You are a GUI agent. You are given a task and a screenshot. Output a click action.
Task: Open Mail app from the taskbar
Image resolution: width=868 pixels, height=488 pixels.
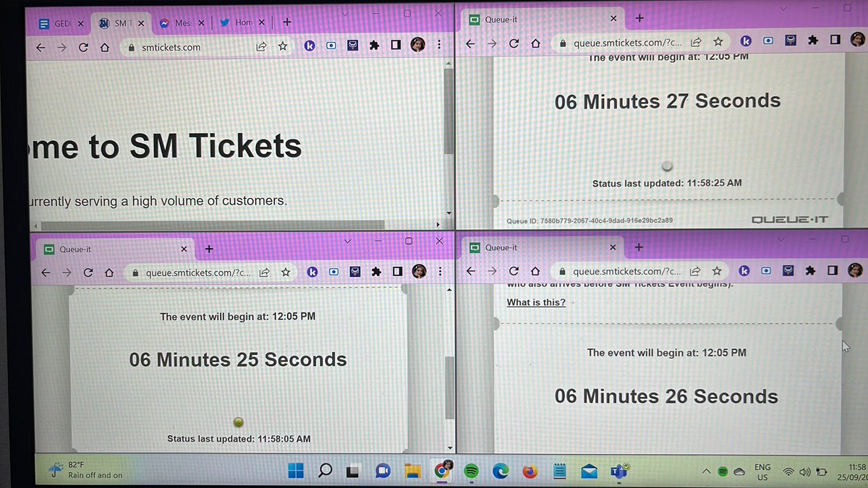point(589,472)
